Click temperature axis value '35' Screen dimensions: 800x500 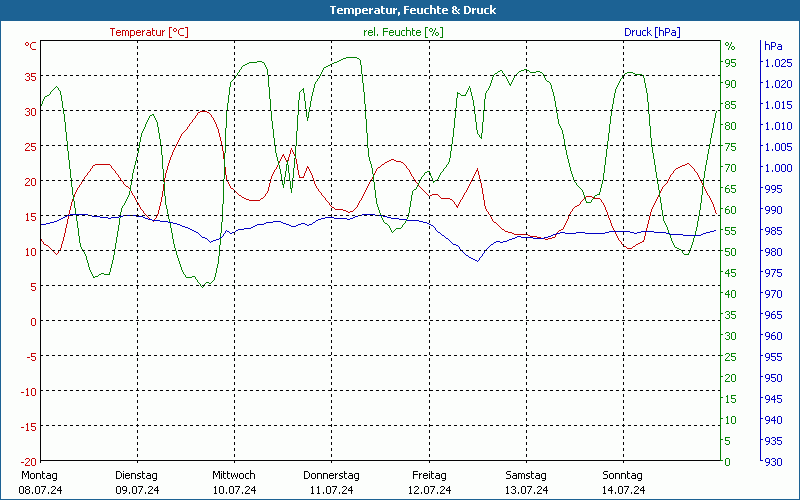click(x=31, y=77)
